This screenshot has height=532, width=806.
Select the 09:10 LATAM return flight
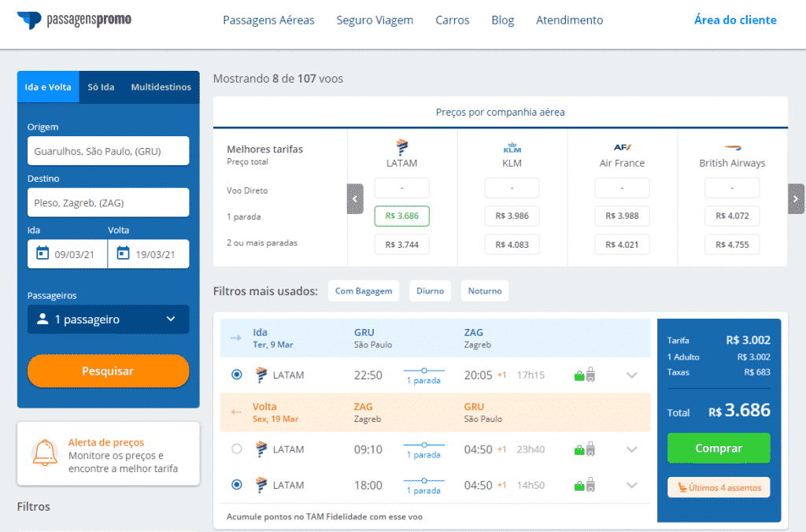[237, 448]
